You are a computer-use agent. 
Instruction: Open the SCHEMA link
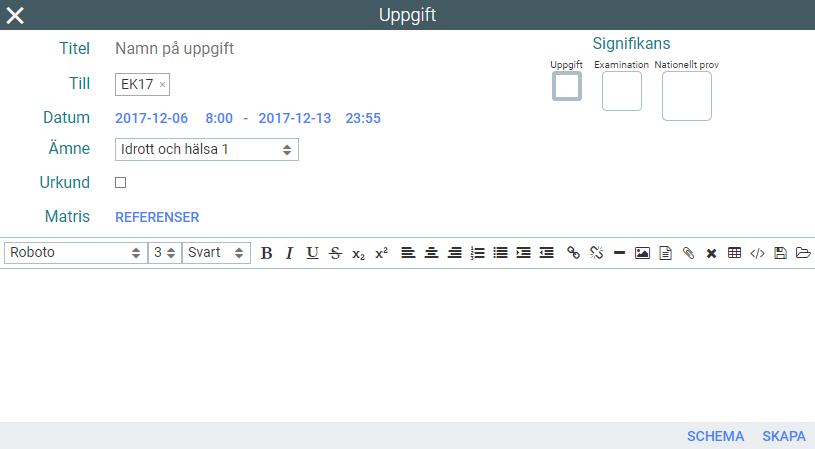pos(715,436)
